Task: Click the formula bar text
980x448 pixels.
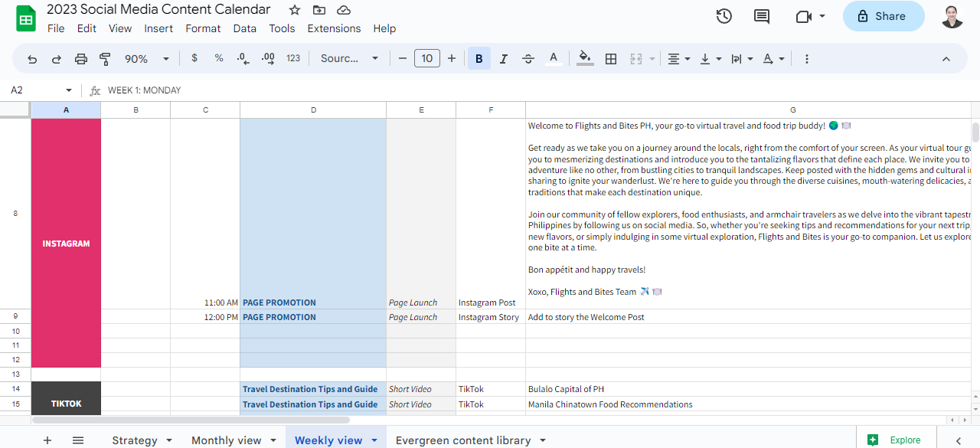Action: (145, 90)
